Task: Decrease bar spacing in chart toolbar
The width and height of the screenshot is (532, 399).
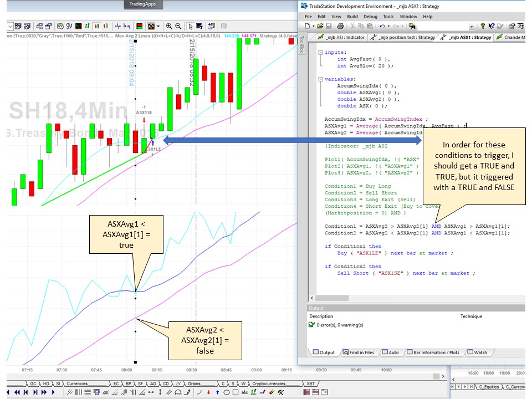Action: pos(117,26)
